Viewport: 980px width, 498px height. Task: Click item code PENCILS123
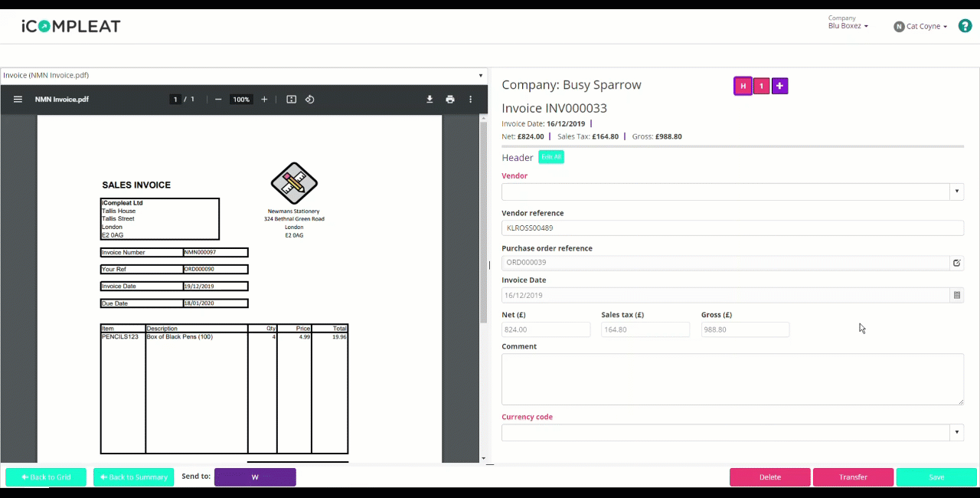pos(120,337)
